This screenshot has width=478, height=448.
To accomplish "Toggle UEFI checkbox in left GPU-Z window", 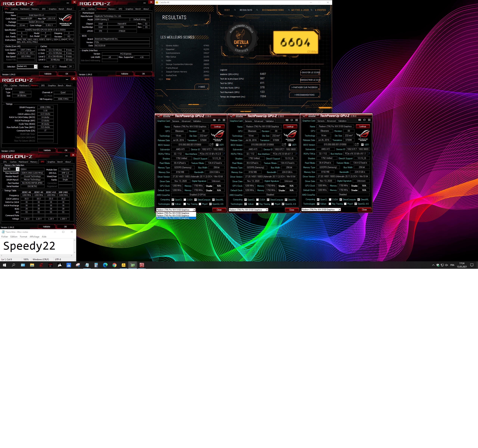I will 217,145.
